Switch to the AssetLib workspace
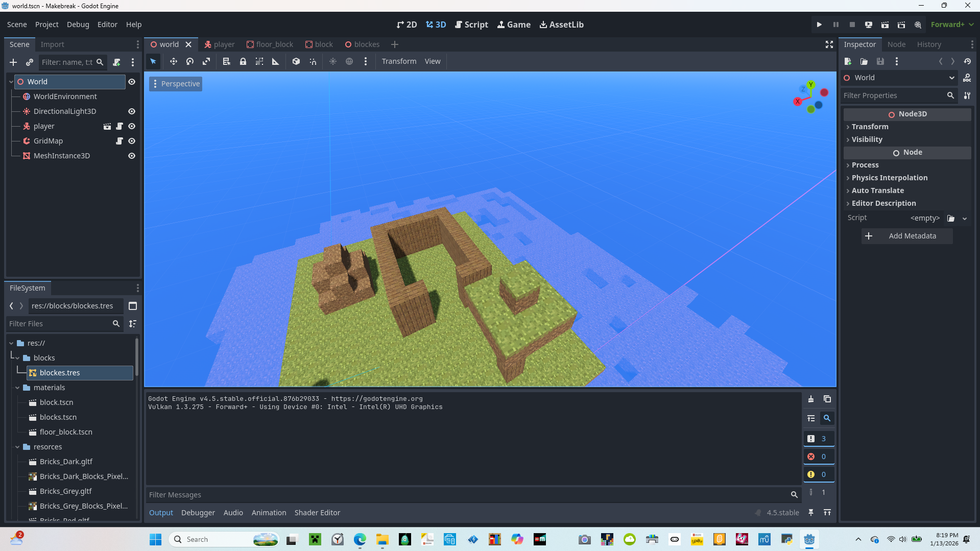This screenshot has width=980, height=551. coord(561,25)
